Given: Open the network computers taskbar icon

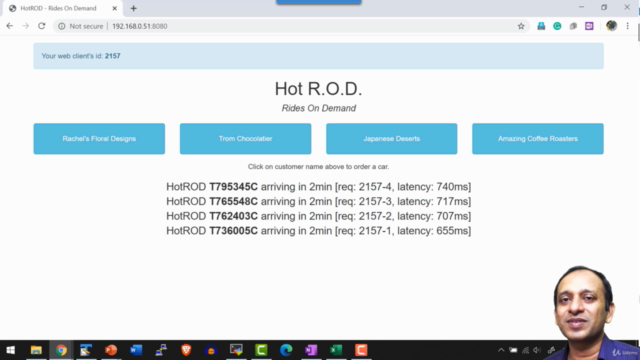Looking at the screenshot, I should (161, 350).
